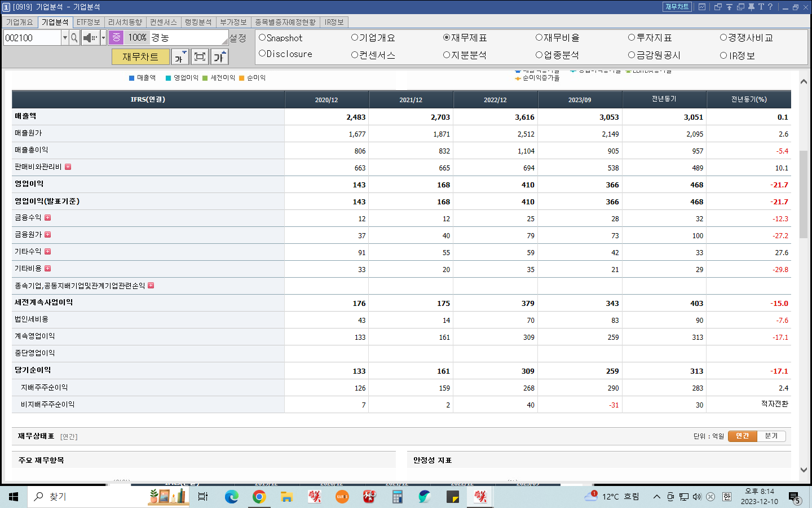Screen dimensions: 812x508
Task: Switch to 리서치동향 tab
Action: 125,22
